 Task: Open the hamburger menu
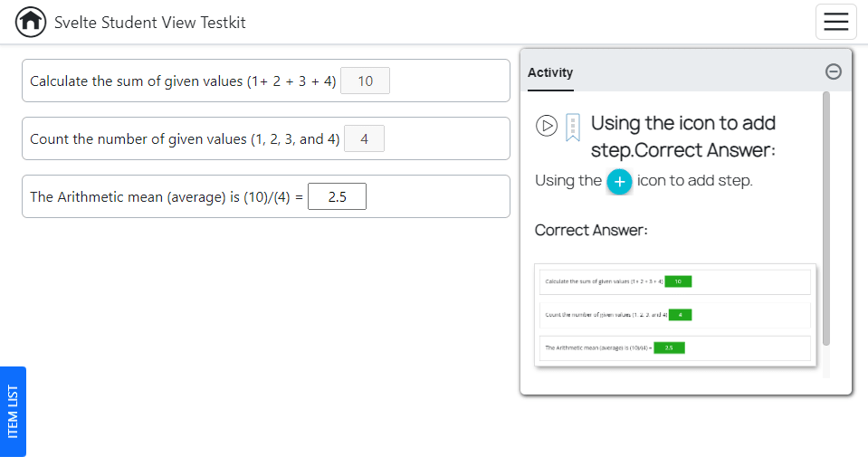click(835, 22)
